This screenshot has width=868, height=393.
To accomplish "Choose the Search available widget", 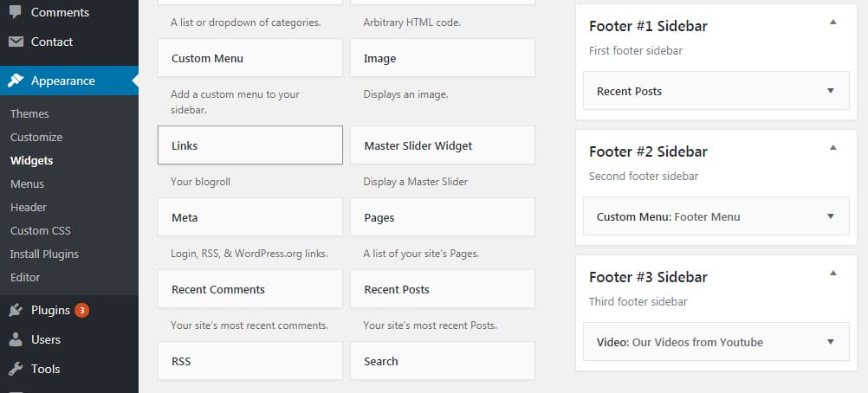I will [442, 361].
